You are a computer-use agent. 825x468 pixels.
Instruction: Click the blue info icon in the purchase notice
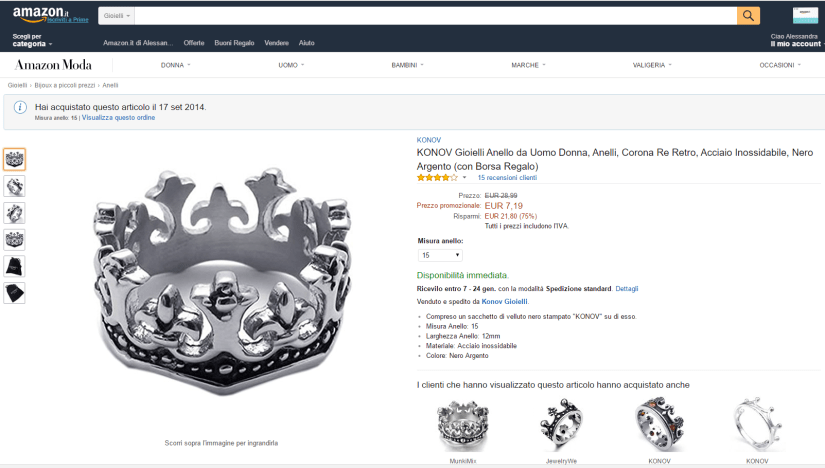[x=20, y=107]
